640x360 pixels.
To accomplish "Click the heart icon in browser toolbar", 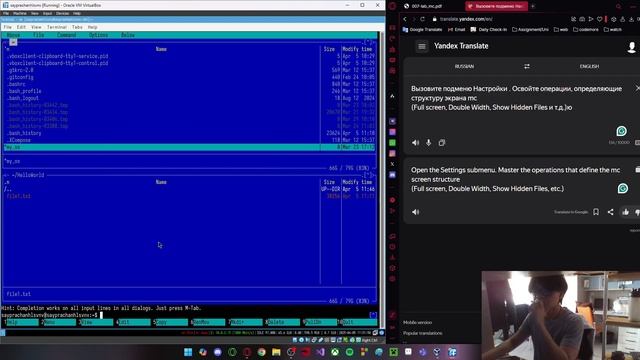I will pos(599,19).
